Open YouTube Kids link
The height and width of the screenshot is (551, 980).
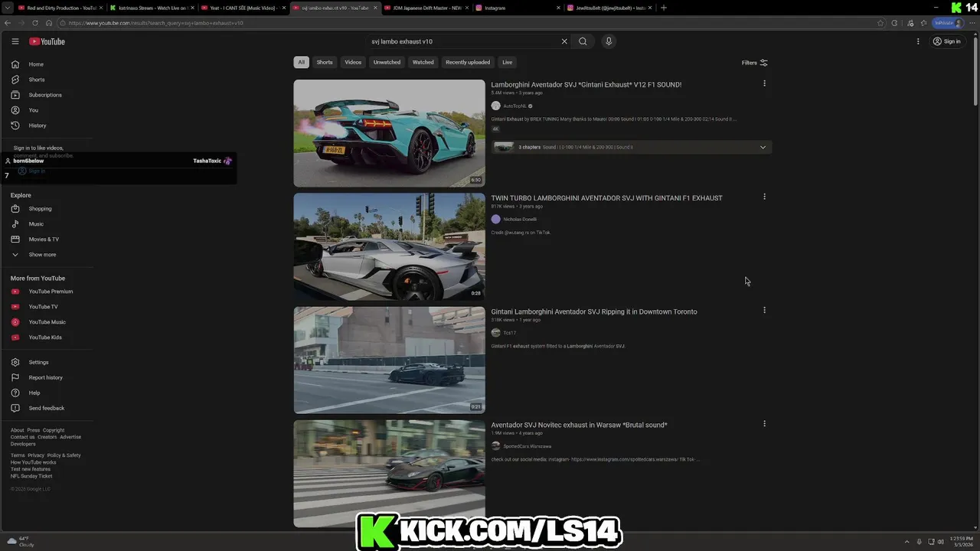46,337
